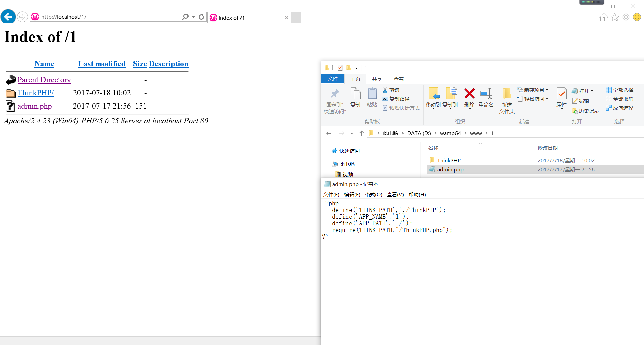Image resolution: width=644 pixels, height=345 pixels.
Task: Open the address bar autocomplete dropdown arrow
Action: click(193, 17)
